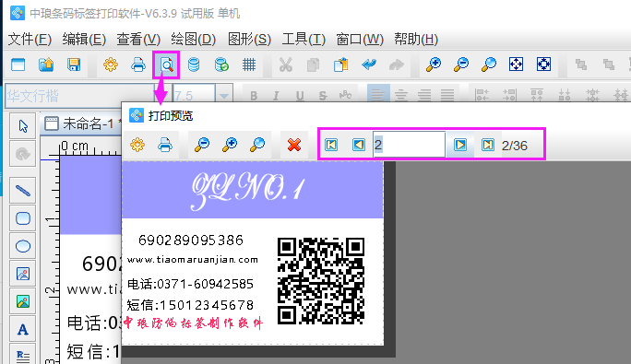
Task: Cut selection with the scissors icon
Action: click(285, 65)
